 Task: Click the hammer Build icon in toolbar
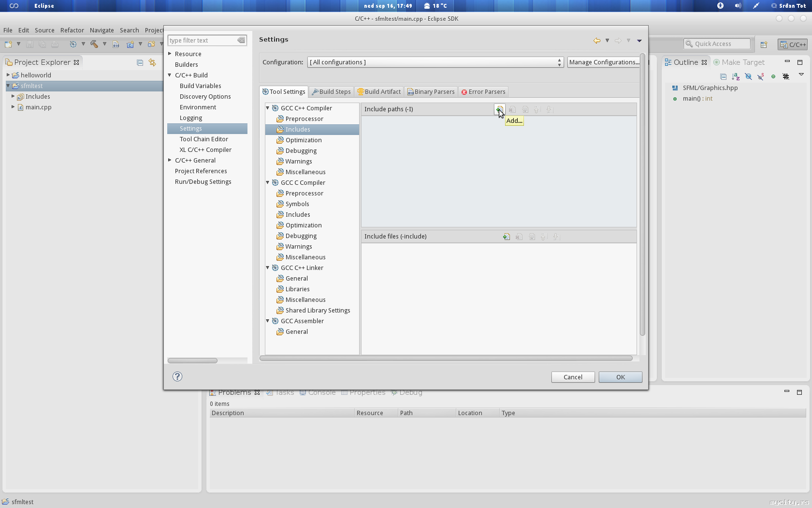(x=94, y=44)
